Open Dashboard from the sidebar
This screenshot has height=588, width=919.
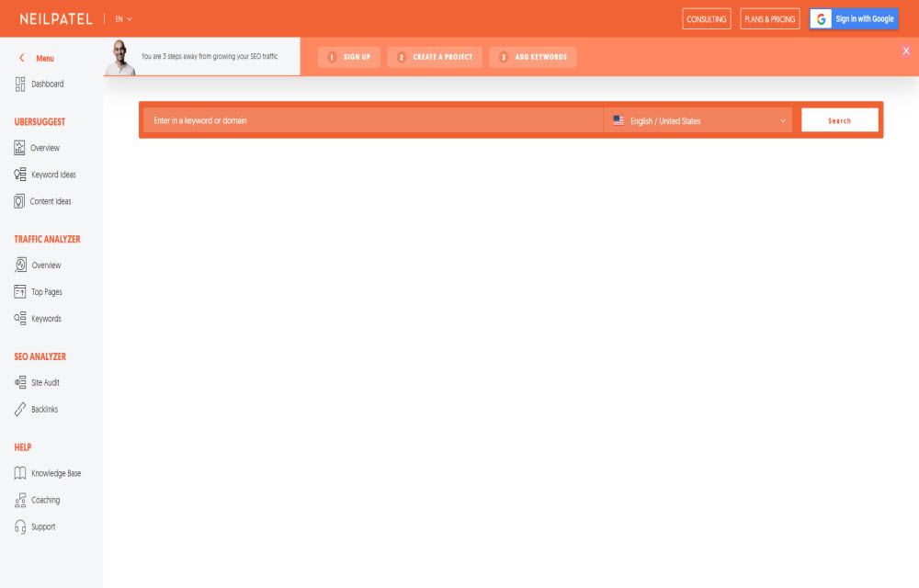[48, 85]
